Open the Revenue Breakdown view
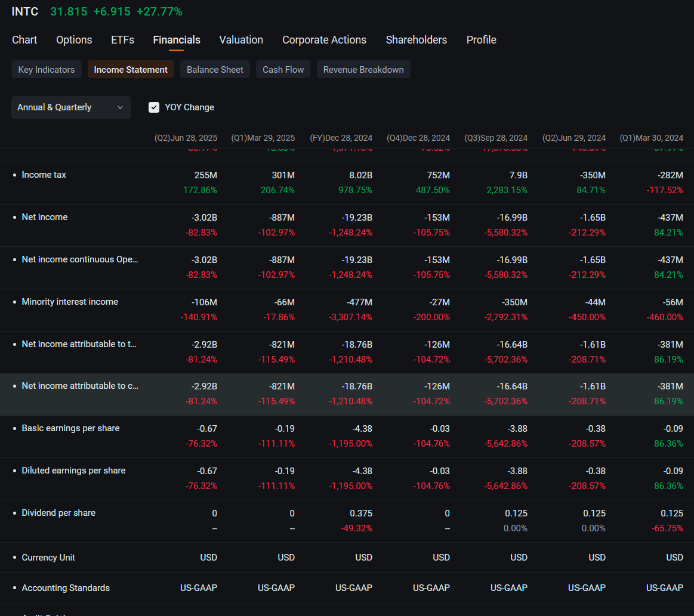This screenshot has height=616, width=694. 363,69
